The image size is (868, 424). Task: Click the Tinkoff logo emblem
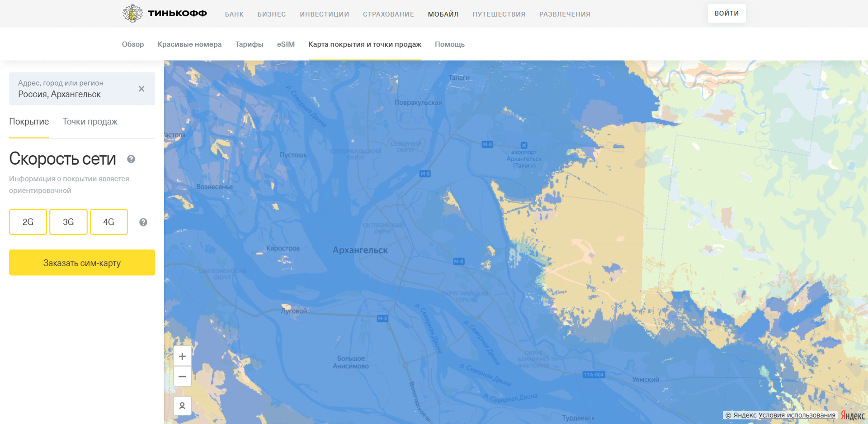(x=132, y=14)
